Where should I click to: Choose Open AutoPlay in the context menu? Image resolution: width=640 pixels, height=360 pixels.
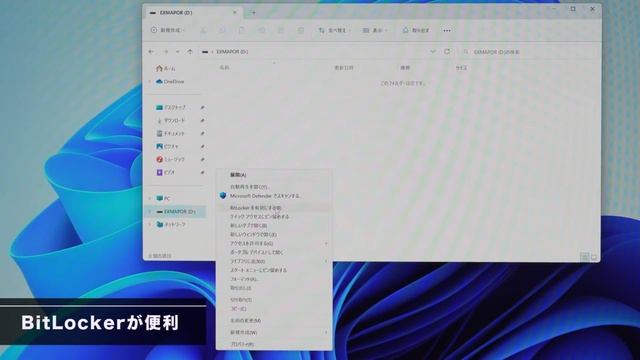tap(274, 187)
